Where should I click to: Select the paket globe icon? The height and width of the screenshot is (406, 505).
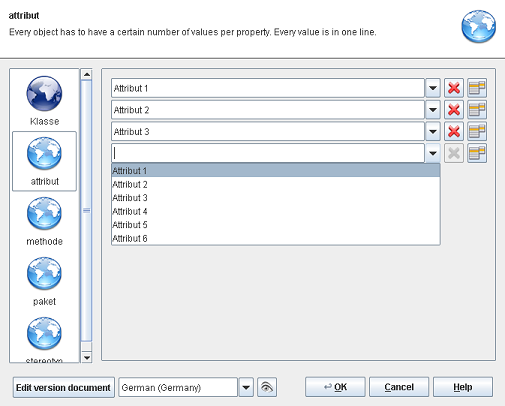(44, 274)
